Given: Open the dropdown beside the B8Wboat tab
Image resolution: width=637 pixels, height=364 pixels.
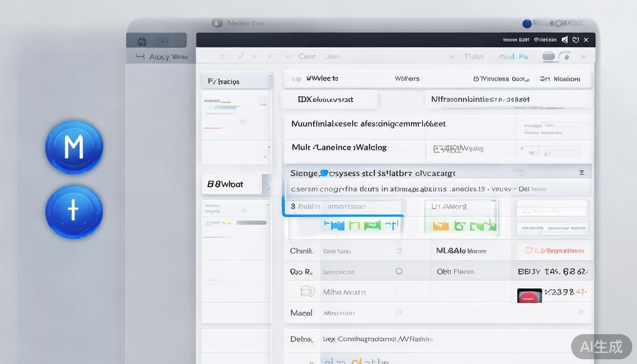Looking at the screenshot, I should point(267,185).
